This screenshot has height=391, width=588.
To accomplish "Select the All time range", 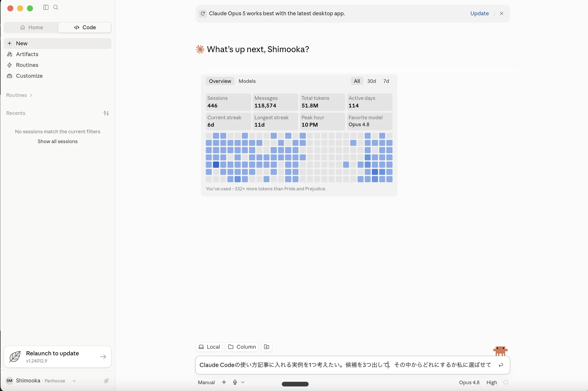I will pos(357,81).
